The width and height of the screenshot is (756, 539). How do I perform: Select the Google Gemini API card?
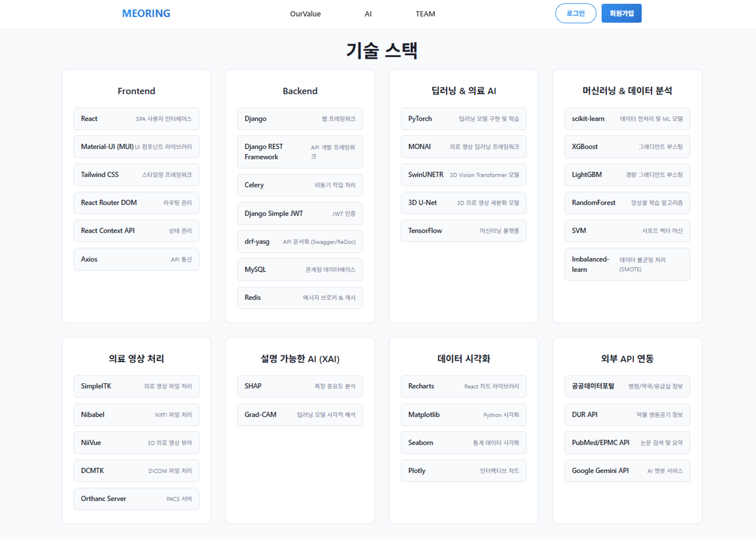[627, 471]
